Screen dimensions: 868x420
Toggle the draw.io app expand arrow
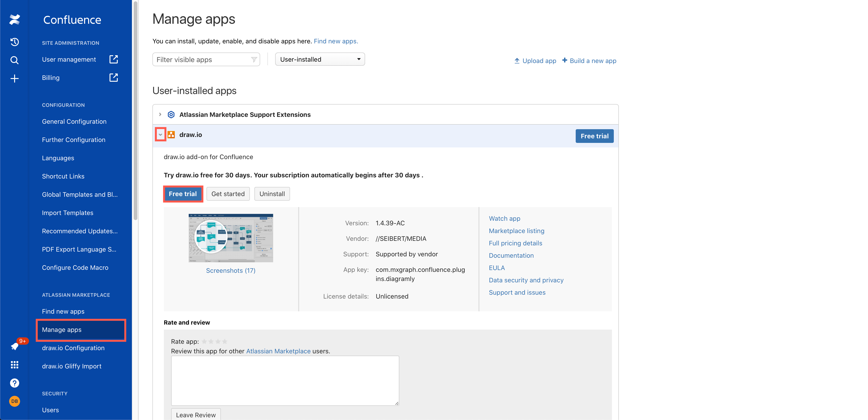(161, 135)
